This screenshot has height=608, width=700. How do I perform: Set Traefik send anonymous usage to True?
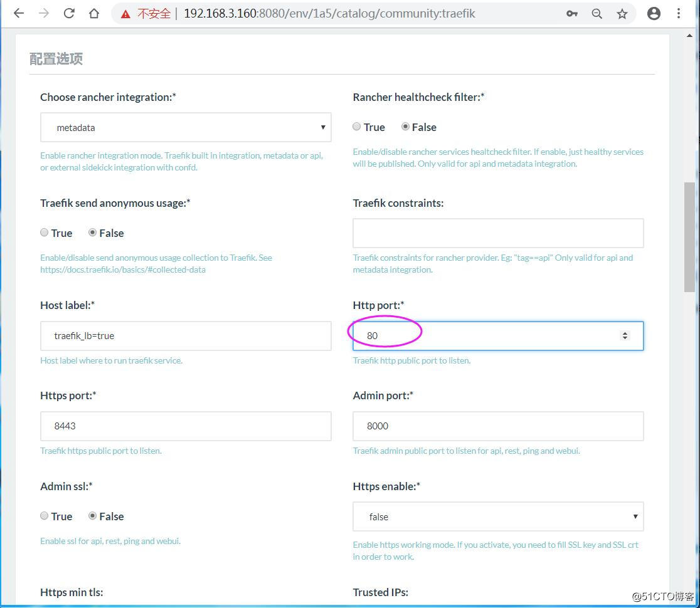44,233
